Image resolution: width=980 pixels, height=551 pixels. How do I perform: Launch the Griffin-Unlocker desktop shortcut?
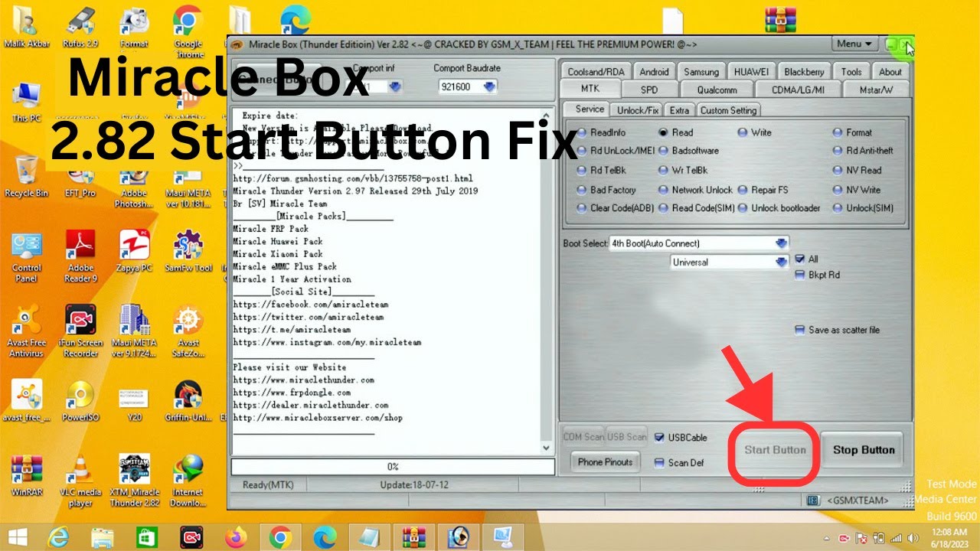188,402
